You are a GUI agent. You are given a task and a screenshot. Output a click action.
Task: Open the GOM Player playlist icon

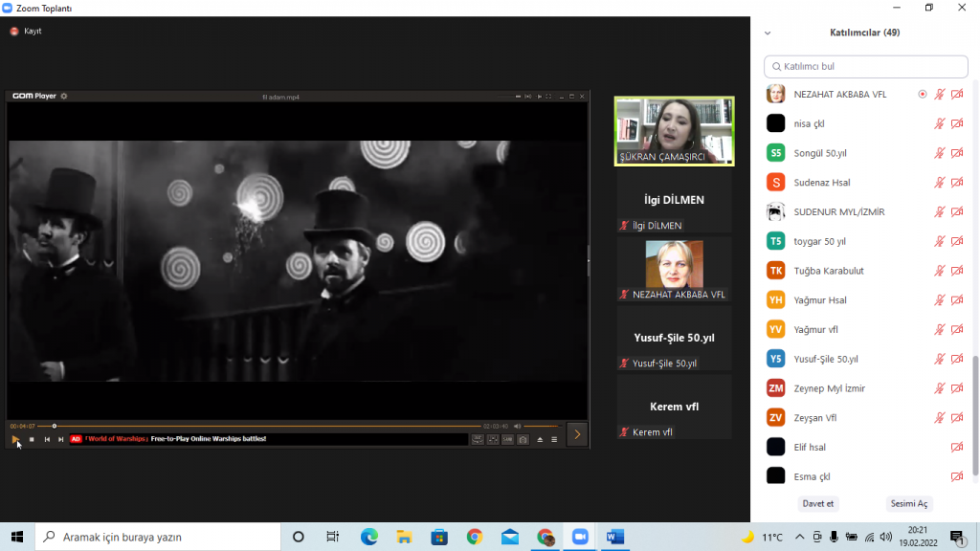click(554, 439)
